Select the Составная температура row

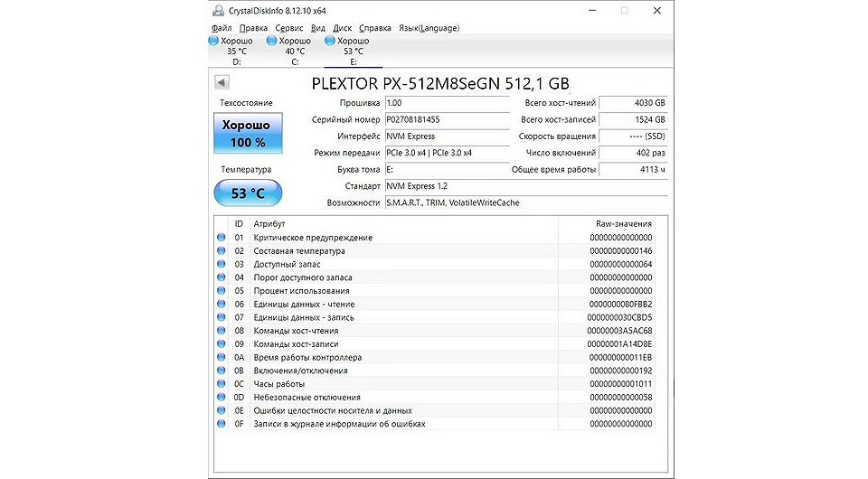pyautogui.click(x=435, y=250)
